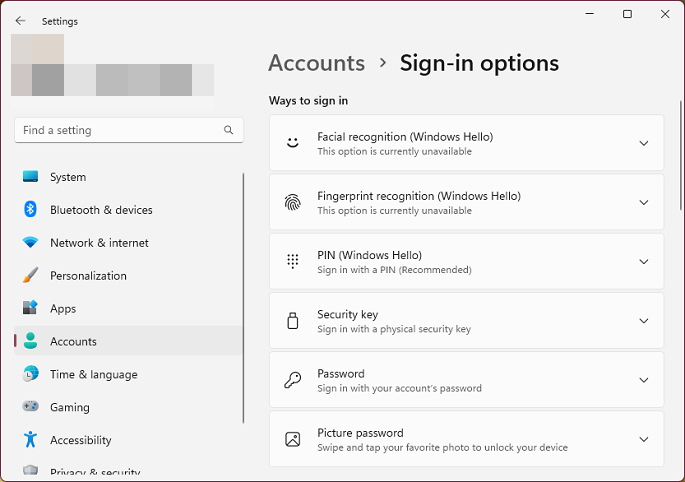The image size is (685, 482).
Task: Open System settings category
Action: [x=128, y=177]
